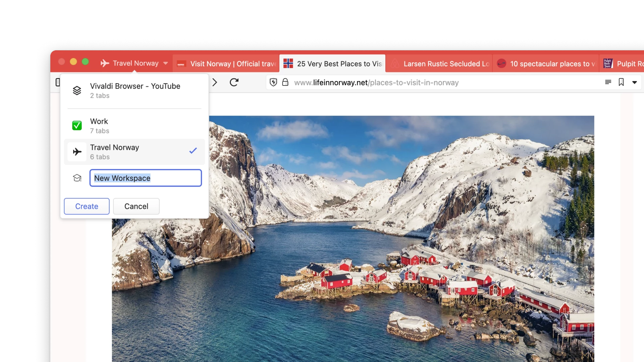
Task: Reload the current page
Action: (234, 82)
